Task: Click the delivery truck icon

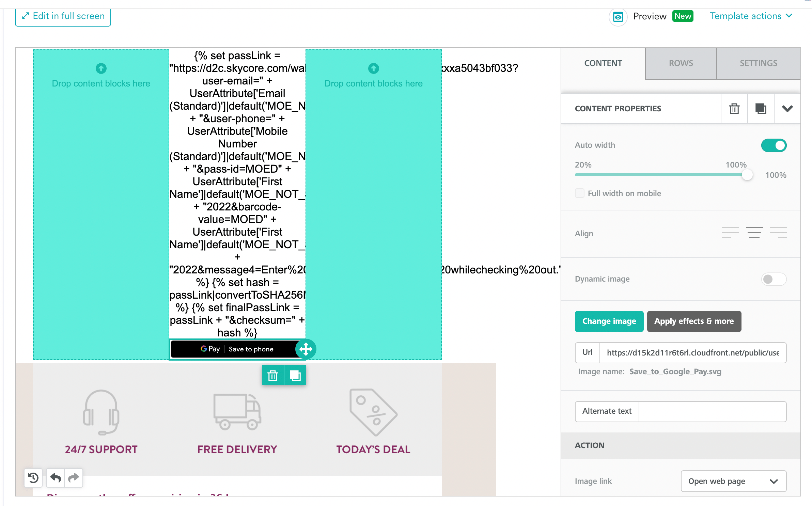Action: pos(237,412)
